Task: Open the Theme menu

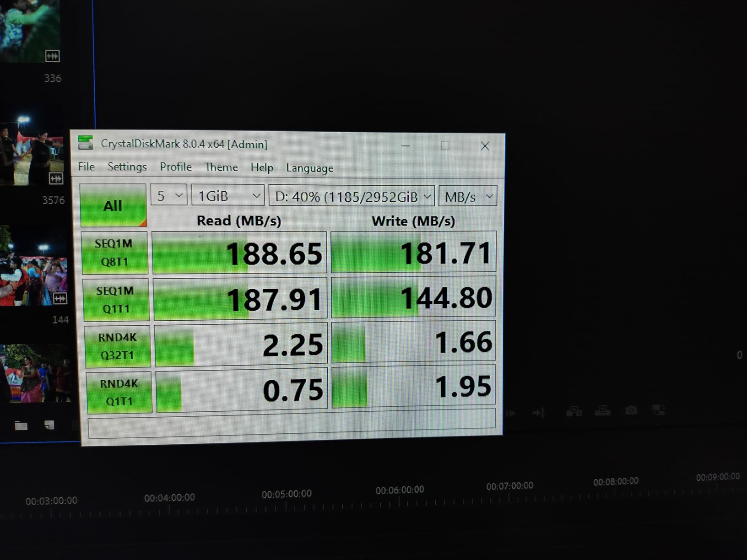Action: 221,167
